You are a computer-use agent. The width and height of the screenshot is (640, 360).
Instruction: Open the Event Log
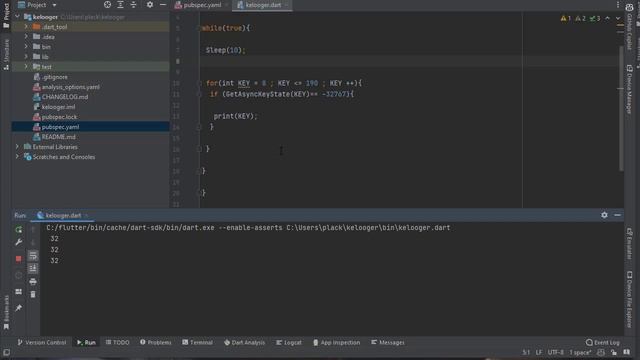(x=602, y=342)
